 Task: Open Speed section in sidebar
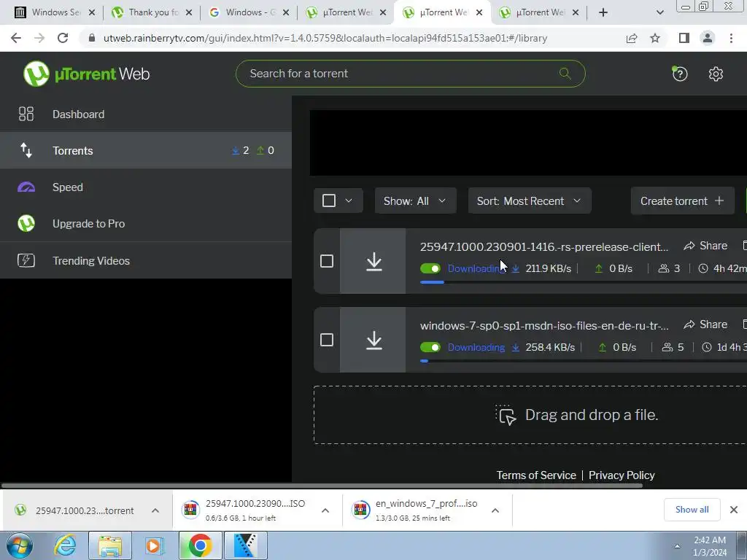pyautogui.click(x=146, y=187)
